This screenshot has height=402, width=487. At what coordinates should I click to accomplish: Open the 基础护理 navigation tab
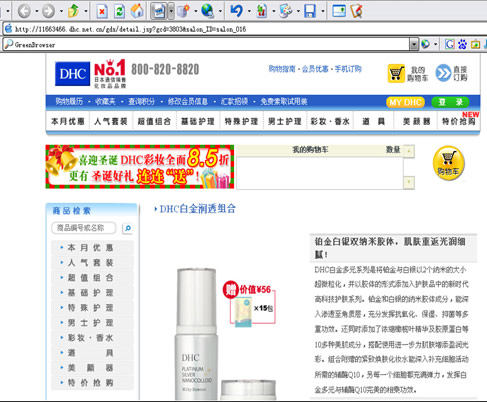click(198, 121)
